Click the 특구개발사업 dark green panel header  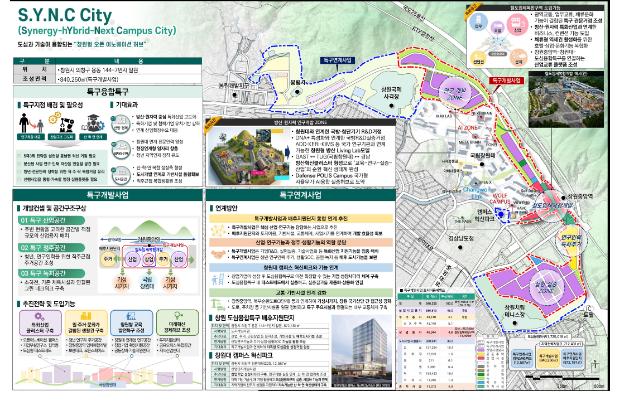(x=108, y=195)
